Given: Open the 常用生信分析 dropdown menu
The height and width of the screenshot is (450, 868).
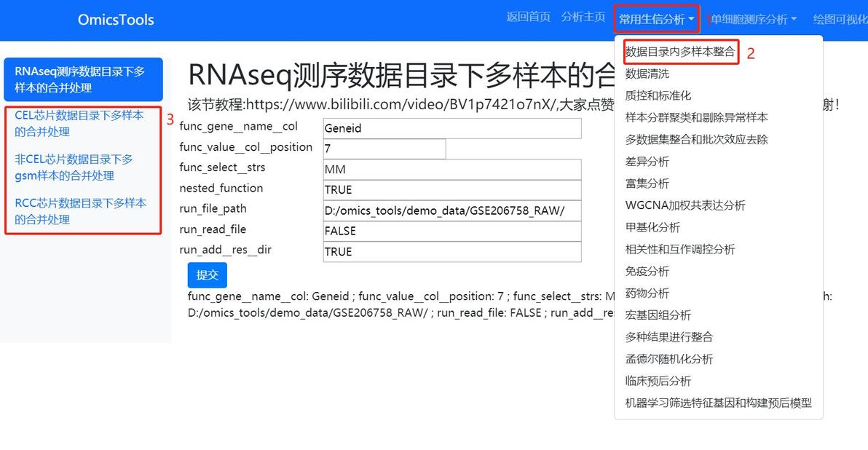Looking at the screenshot, I should [x=656, y=20].
